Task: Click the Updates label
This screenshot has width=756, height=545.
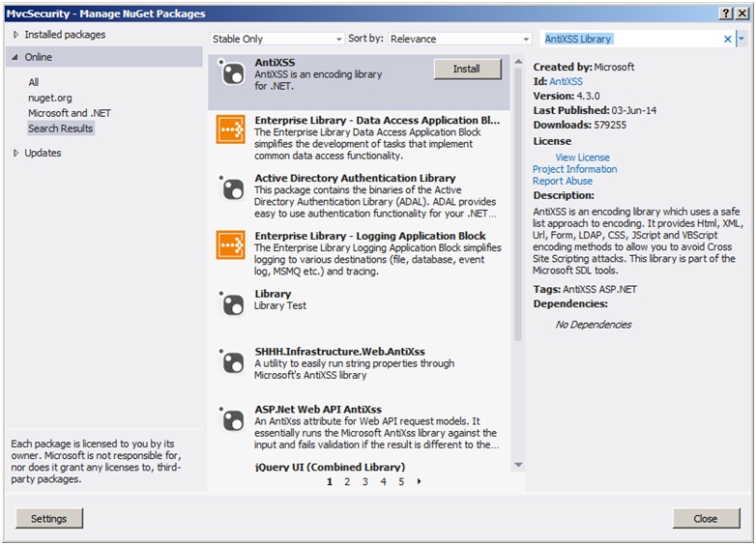Action: coord(43,153)
